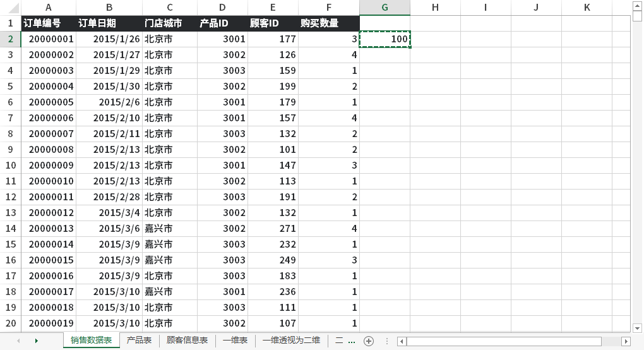Select quantity cell in row 3

(x=328, y=54)
